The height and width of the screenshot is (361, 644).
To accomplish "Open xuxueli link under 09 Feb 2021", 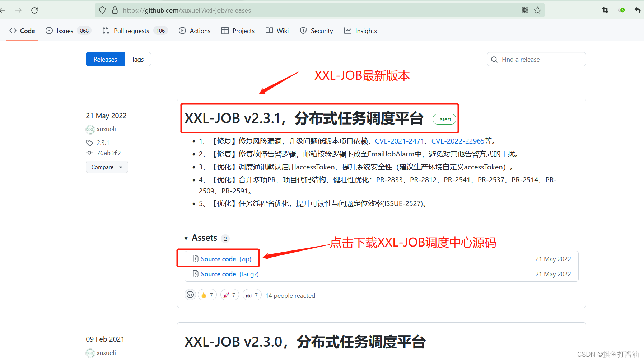I will coord(106,353).
